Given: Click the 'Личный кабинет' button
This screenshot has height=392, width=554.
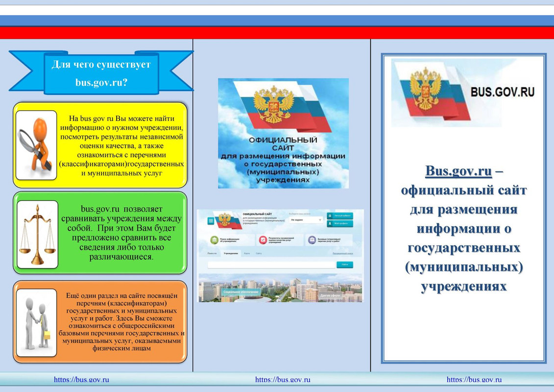Looking at the screenshot, I should tap(340, 215).
